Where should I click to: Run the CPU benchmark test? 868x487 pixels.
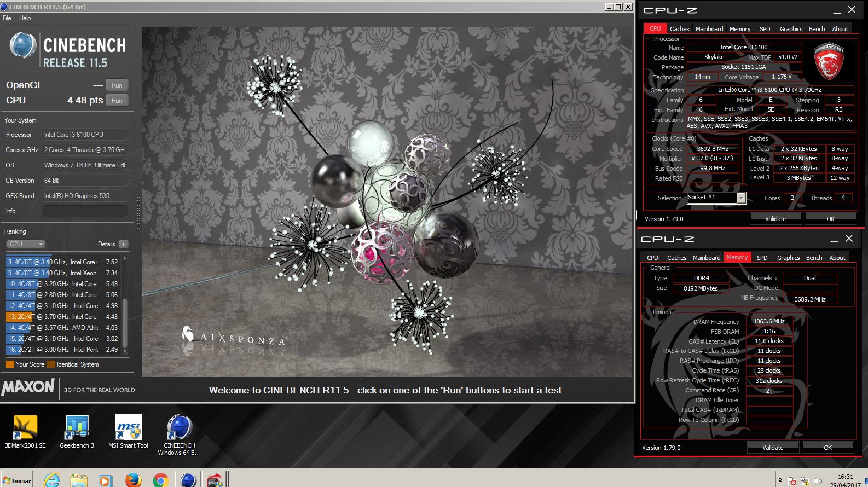[117, 100]
